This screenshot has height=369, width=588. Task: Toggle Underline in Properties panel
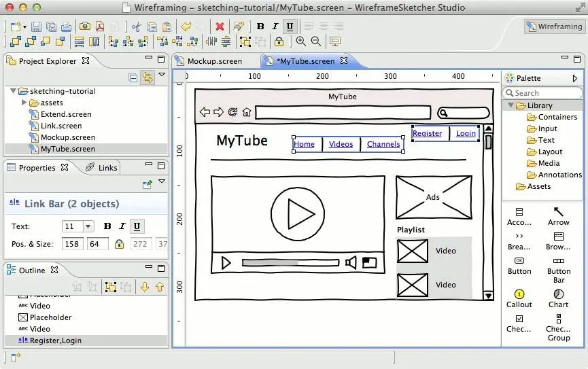137,226
